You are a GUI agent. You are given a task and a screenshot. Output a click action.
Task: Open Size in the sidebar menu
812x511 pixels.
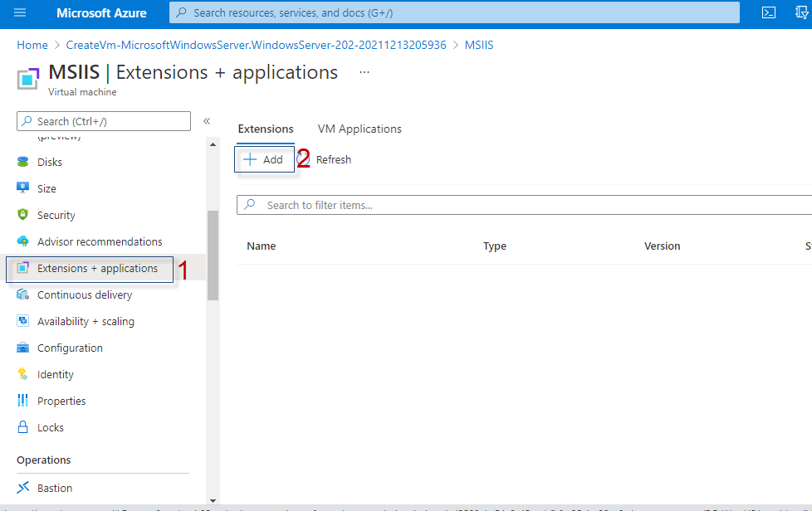46,188
